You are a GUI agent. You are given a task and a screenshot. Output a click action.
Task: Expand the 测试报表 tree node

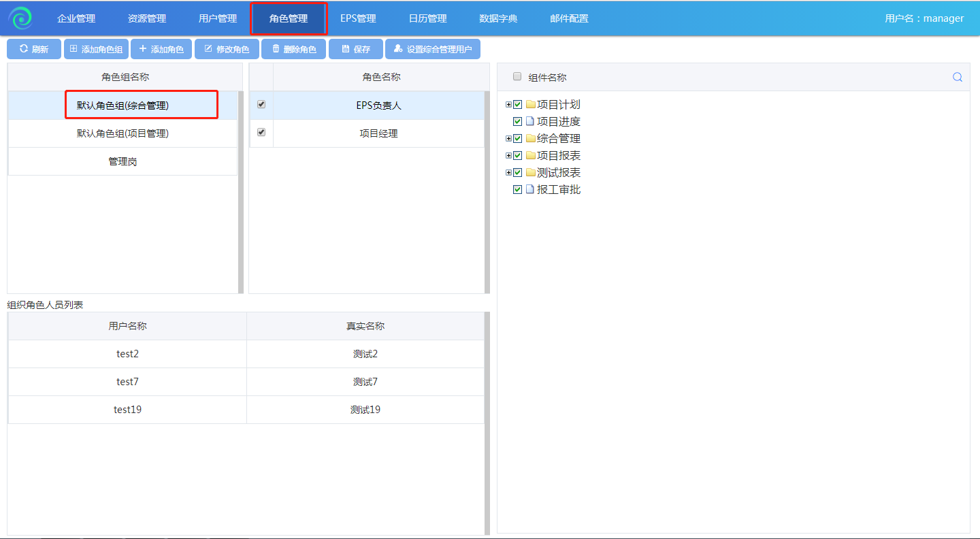pyautogui.click(x=508, y=173)
